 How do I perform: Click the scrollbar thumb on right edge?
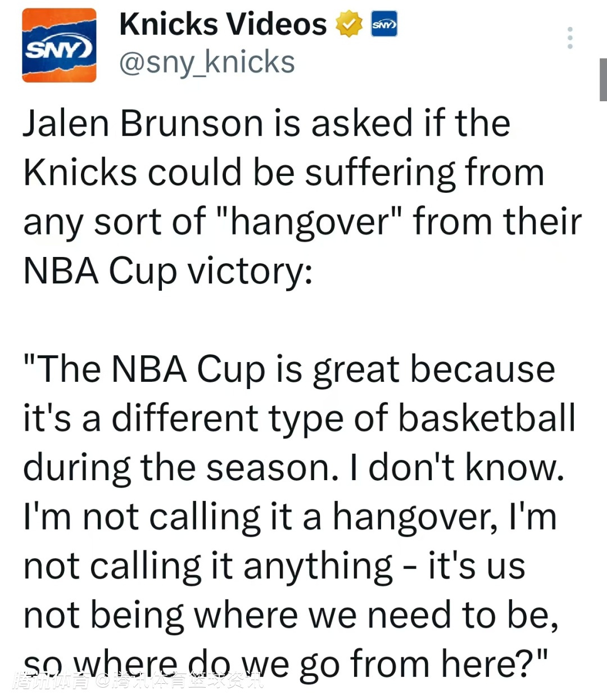(603, 79)
